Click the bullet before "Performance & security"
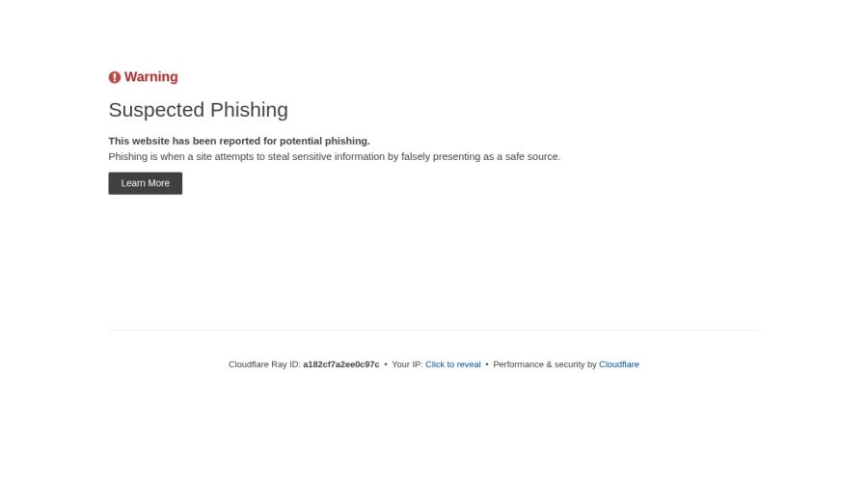Viewport: 868px width, 482px height. [x=487, y=364]
